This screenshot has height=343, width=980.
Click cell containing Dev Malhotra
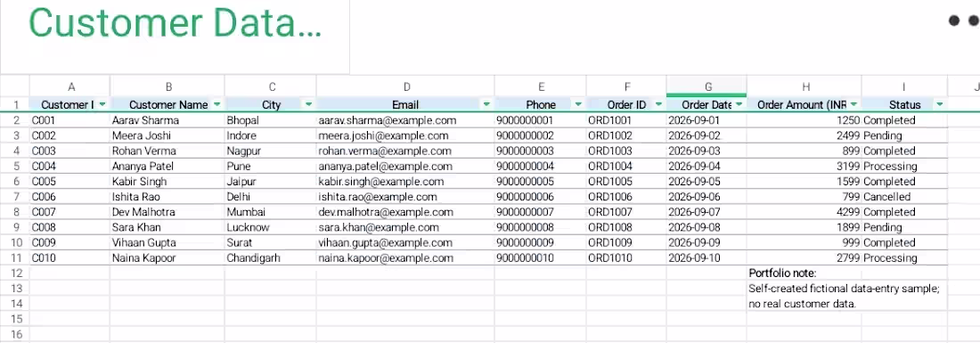tap(167, 212)
